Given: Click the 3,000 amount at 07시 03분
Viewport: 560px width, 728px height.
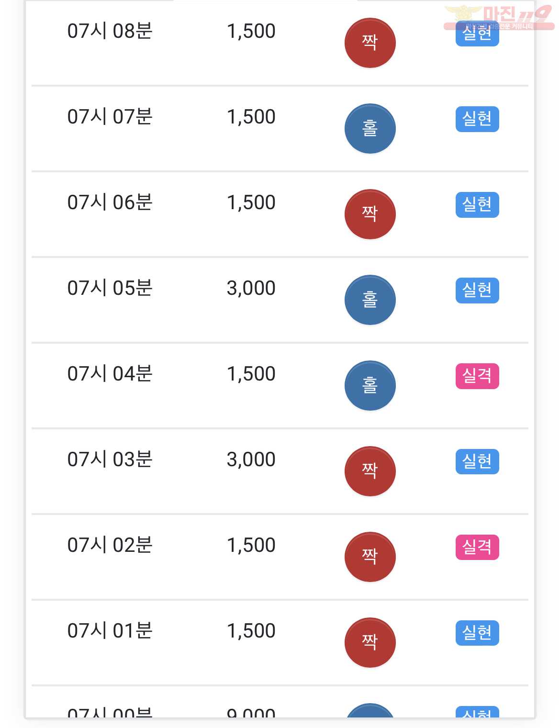Looking at the screenshot, I should [x=251, y=459].
